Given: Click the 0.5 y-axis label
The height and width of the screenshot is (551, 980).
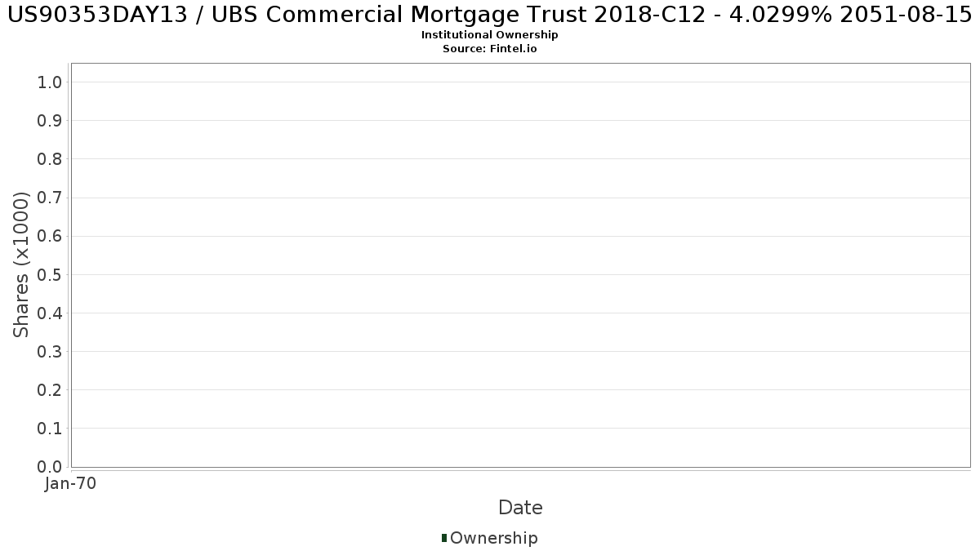Looking at the screenshot, I should click(x=50, y=274).
